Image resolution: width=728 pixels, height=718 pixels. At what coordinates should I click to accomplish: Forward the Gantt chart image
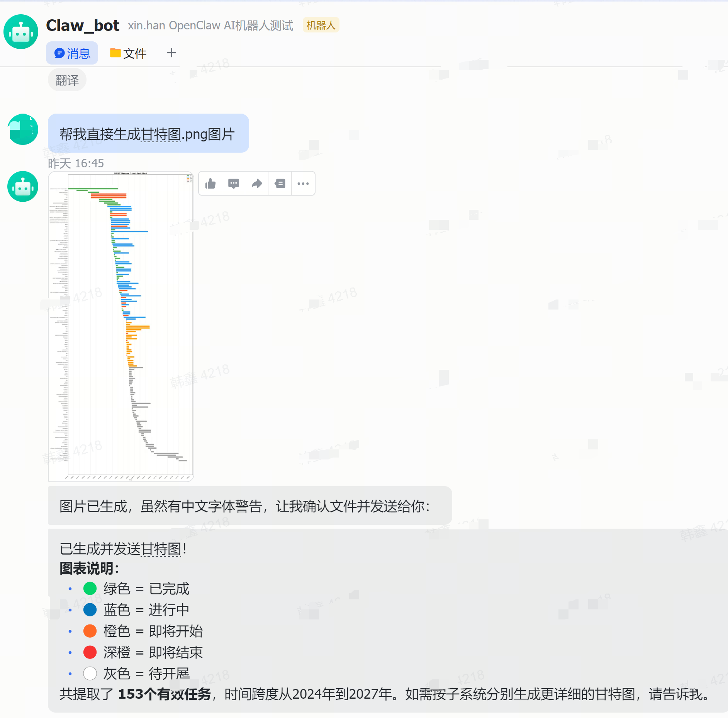coord(256,184)
